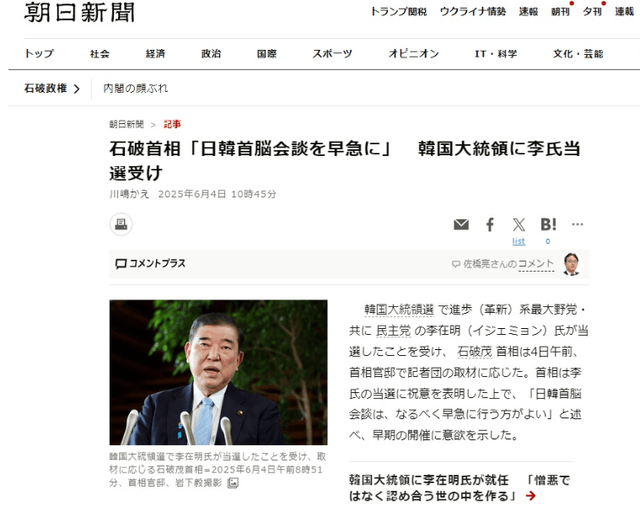Click the print article icon
640x512 pixels.
point(121,224)
